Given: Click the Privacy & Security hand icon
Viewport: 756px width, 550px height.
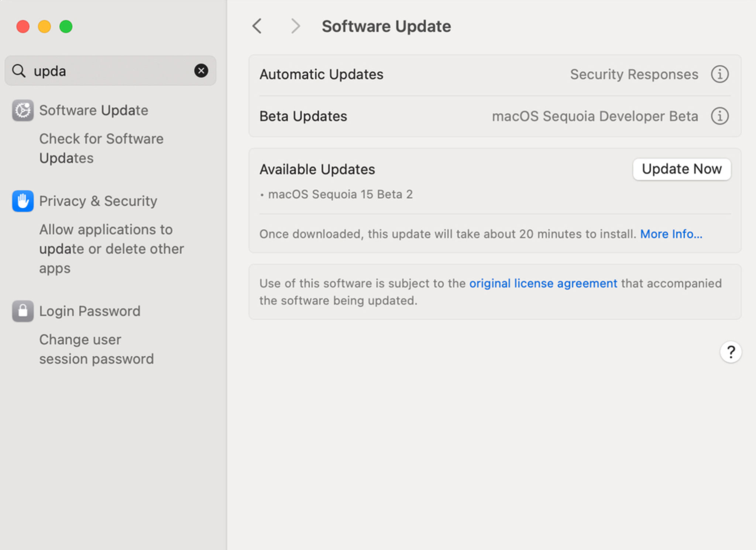Looking at the screenshot, I should coord(23,201).
